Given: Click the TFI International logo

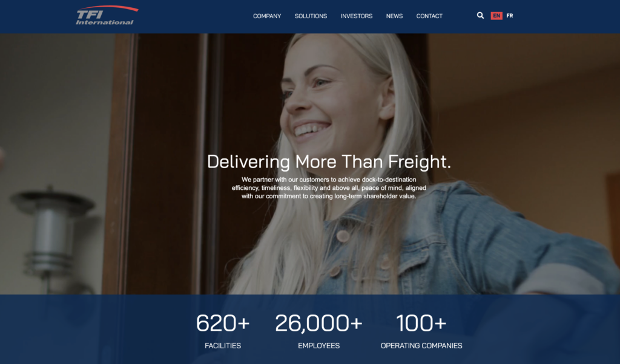Looking at the screenshot, I should (107, 16).
